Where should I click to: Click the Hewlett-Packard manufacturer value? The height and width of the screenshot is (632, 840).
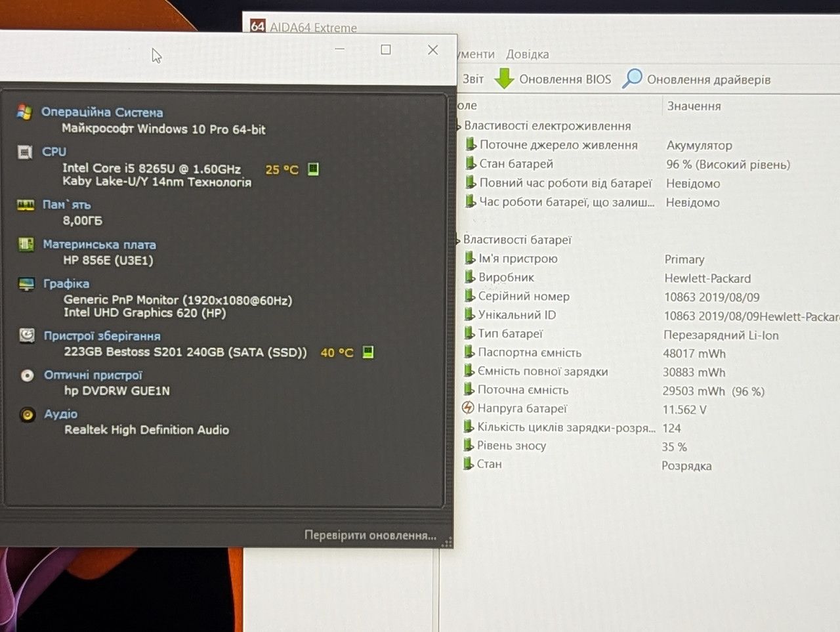707,279
